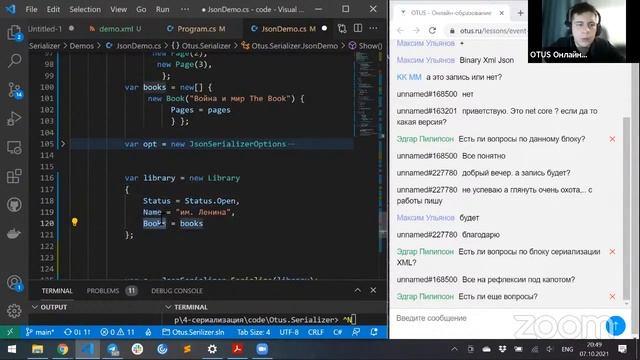Open the Go menu
Image resolution: width=640 pixels, height=360 pixels.
coord(141,9)
